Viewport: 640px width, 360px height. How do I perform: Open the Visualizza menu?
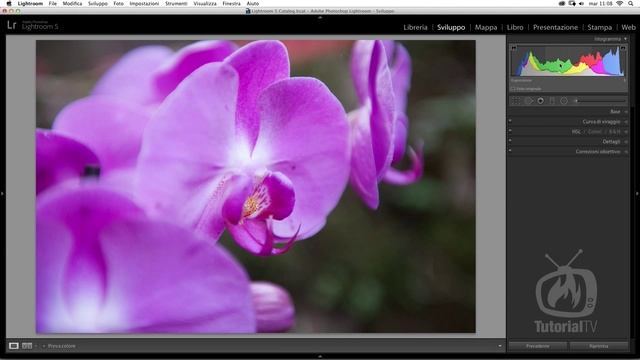tap(205, 3)
